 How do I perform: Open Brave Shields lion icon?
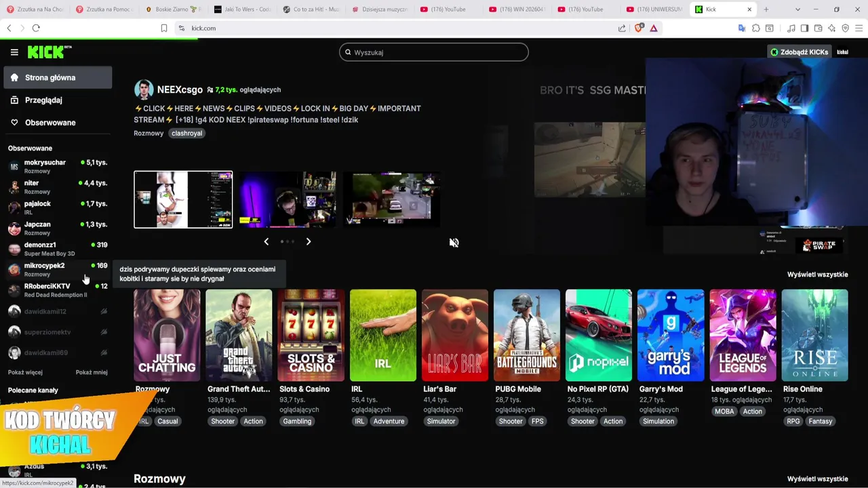coord(638,28)
